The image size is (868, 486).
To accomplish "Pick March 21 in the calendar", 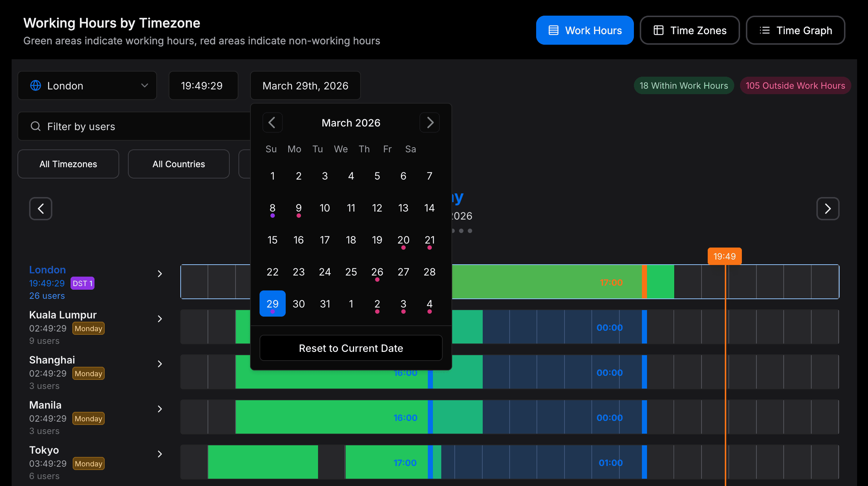I will click(430, 240).
